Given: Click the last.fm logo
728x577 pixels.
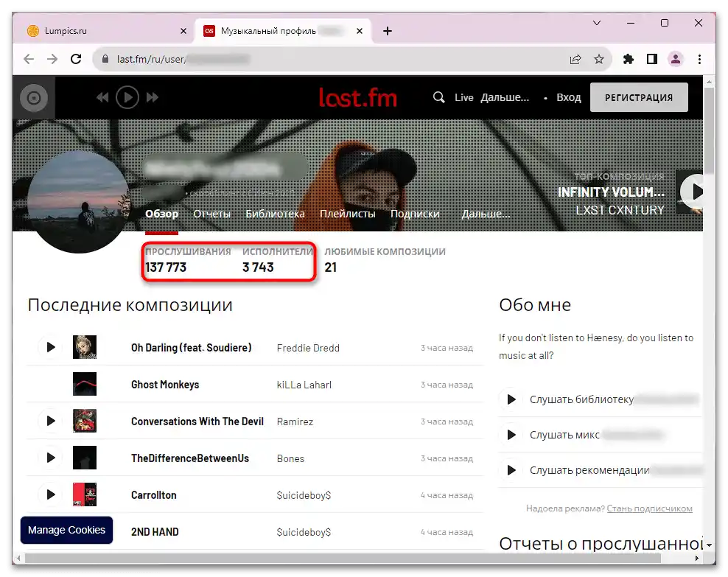Looking at the screenshot, I should tap(357, 97).
